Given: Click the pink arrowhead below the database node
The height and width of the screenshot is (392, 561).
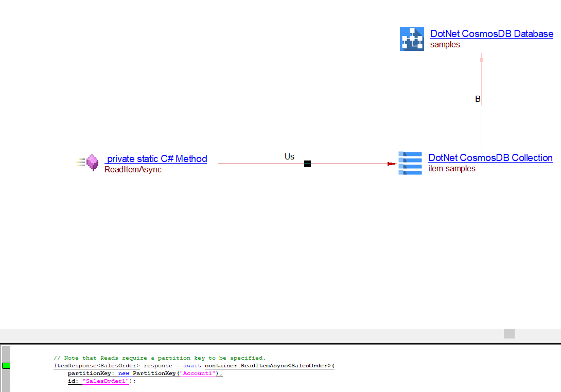Looking at the screenshot, I should pyautogui.click(x=481, y=58).
